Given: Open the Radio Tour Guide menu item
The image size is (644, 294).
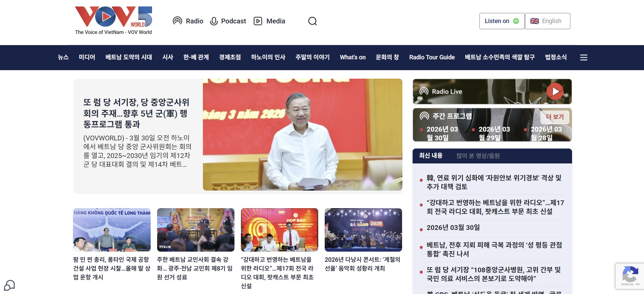Looking at the screenshot, I should click(x=432, y=57).
